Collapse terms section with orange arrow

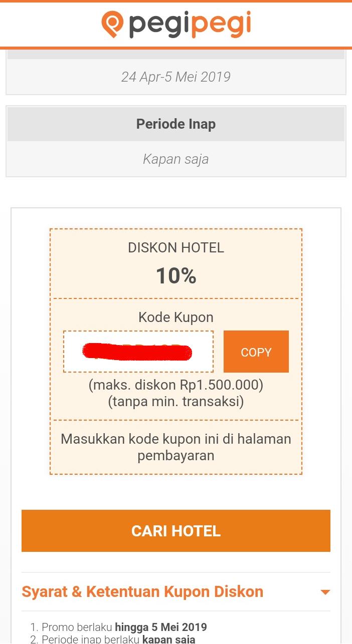coord(325,592)
